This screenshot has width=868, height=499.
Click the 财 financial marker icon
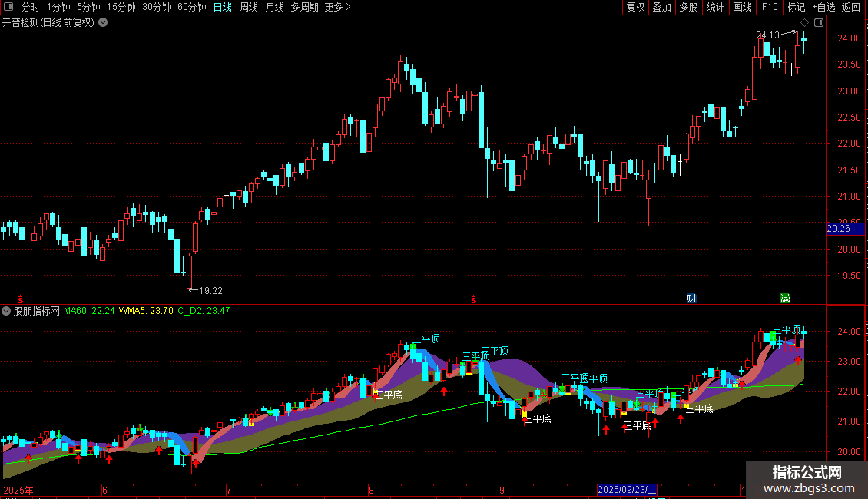click(691, 299)
